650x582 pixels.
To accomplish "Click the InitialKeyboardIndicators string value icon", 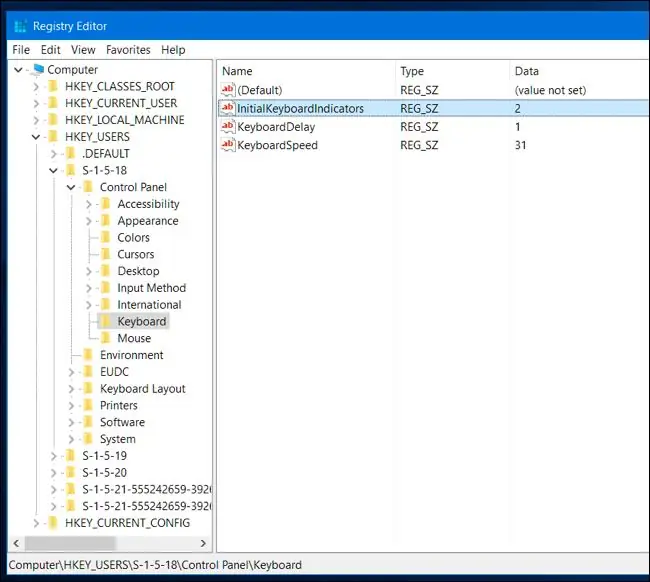I will coord(228,108).
